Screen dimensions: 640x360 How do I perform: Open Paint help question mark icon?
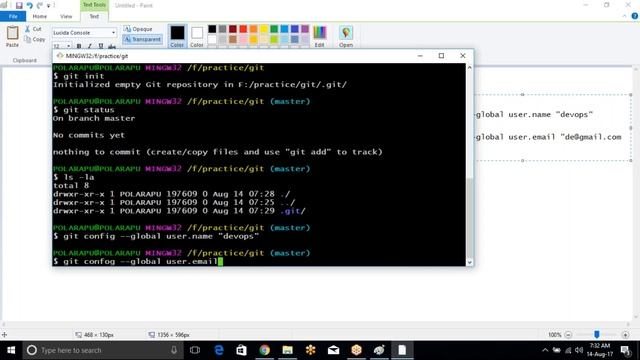635,16
